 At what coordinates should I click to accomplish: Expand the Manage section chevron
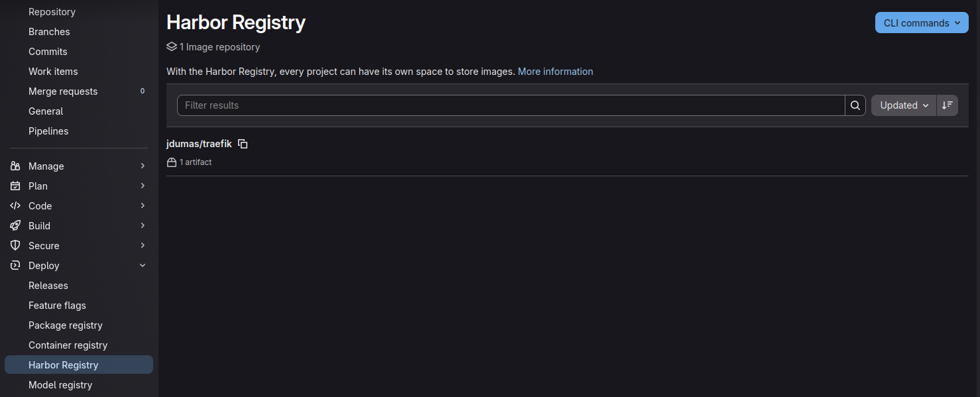143,166
